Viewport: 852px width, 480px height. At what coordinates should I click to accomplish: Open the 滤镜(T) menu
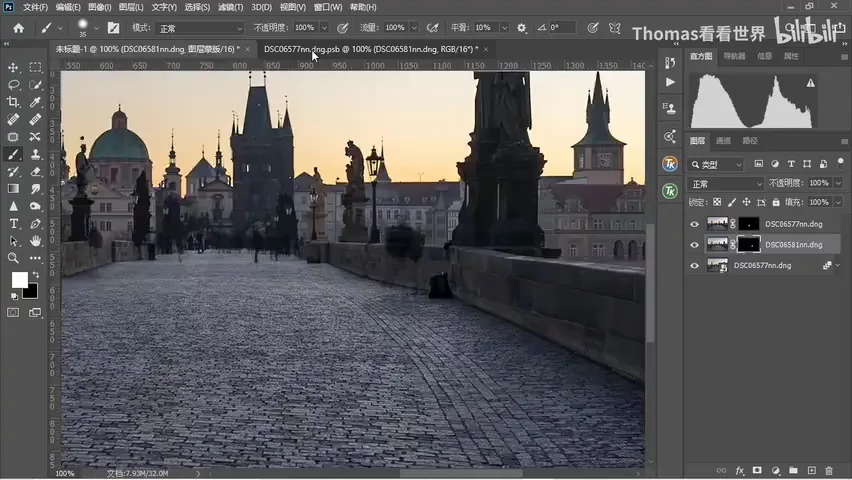(x=230, y=7)
